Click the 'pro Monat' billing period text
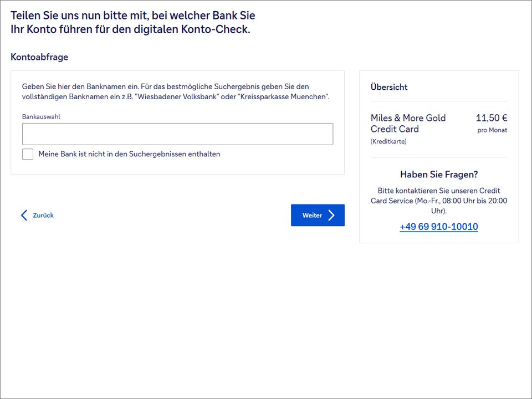 point(492,130)
